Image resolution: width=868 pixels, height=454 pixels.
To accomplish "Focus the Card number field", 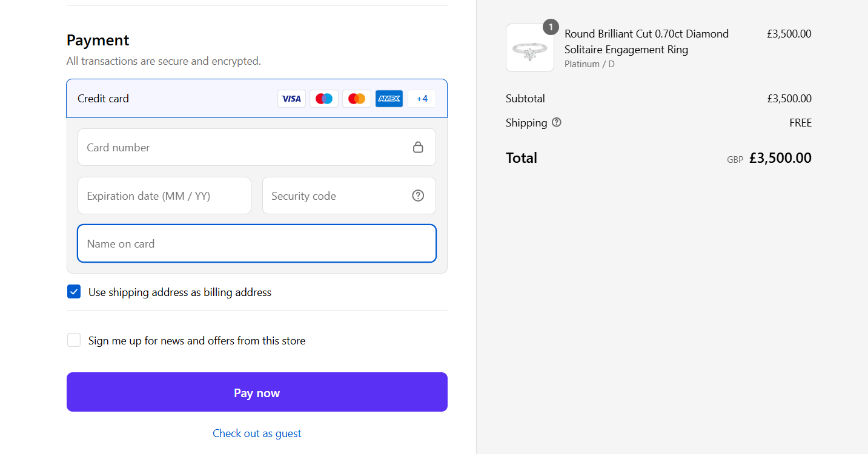I will (242, 147).
